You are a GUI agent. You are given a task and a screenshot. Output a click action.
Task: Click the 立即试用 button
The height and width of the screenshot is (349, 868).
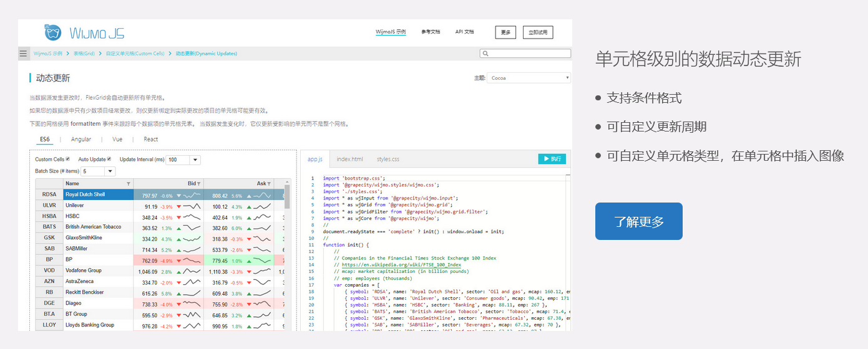click(x=538, y=32)
